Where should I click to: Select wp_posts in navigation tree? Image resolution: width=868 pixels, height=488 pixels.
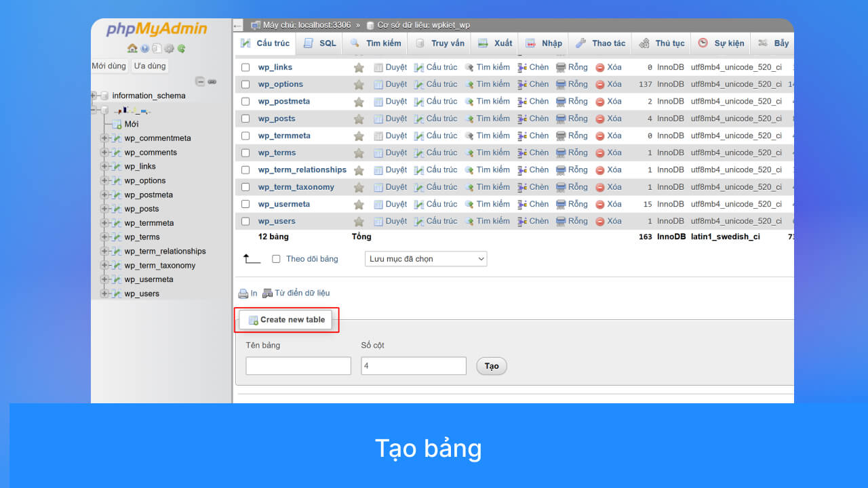pos(142,209)
